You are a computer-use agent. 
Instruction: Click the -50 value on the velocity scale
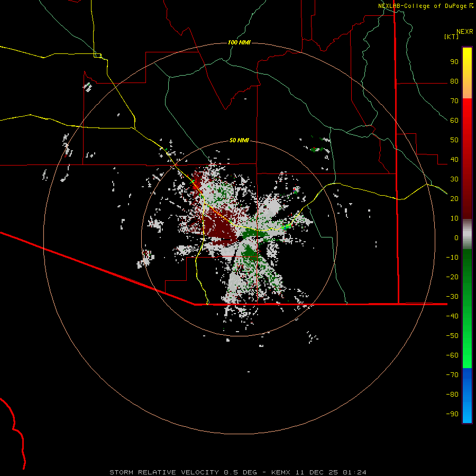pyautogui.click(x=452, y=336)
